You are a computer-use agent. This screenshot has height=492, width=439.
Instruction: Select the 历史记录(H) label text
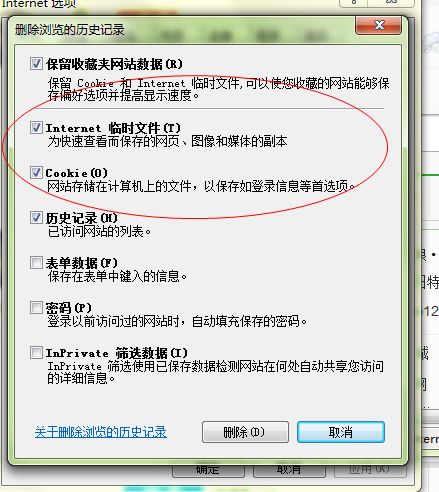[82, 218]
